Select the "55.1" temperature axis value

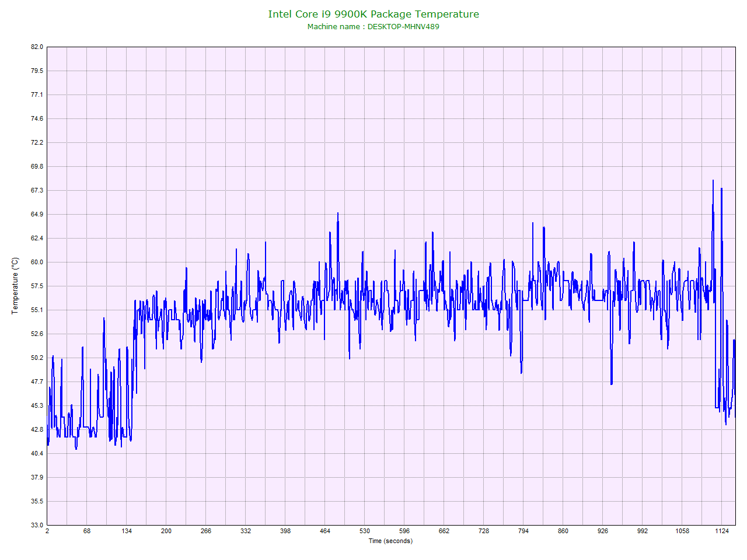coord(37,310)
